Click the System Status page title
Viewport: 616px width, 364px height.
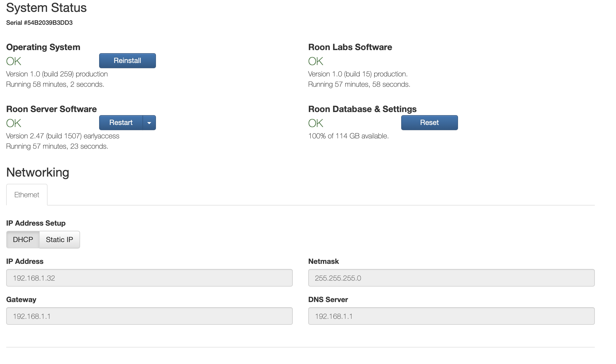pyautogui.click(x=46, y=8)
